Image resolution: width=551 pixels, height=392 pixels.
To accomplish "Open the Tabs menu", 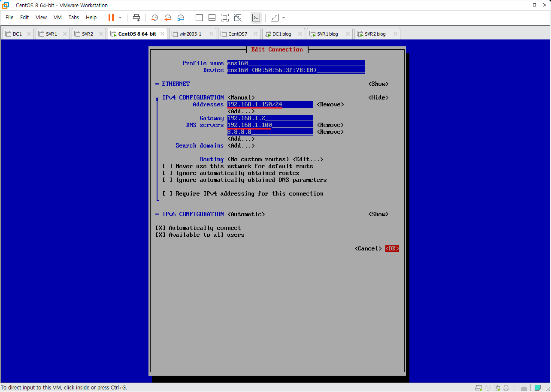I will pyautogui.click(x=74, y=18).
